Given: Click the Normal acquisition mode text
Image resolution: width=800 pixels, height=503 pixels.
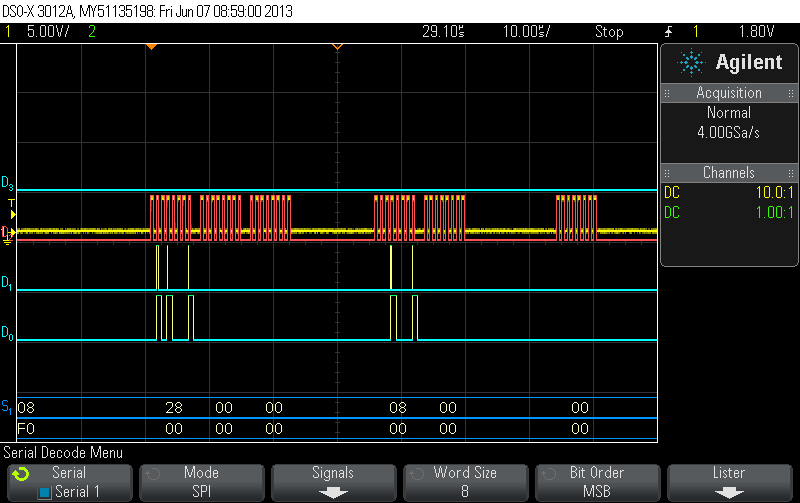Looking at the screenshot, I should click(729, 112).
